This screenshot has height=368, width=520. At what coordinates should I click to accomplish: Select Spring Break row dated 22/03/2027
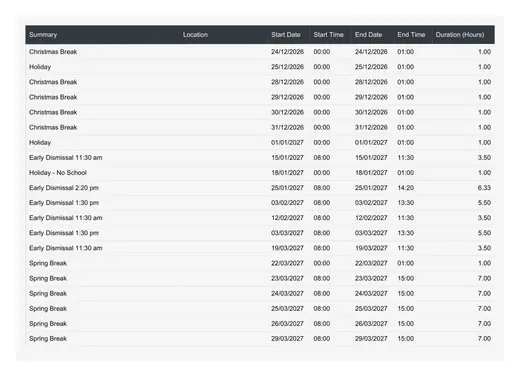click(260, 263)
